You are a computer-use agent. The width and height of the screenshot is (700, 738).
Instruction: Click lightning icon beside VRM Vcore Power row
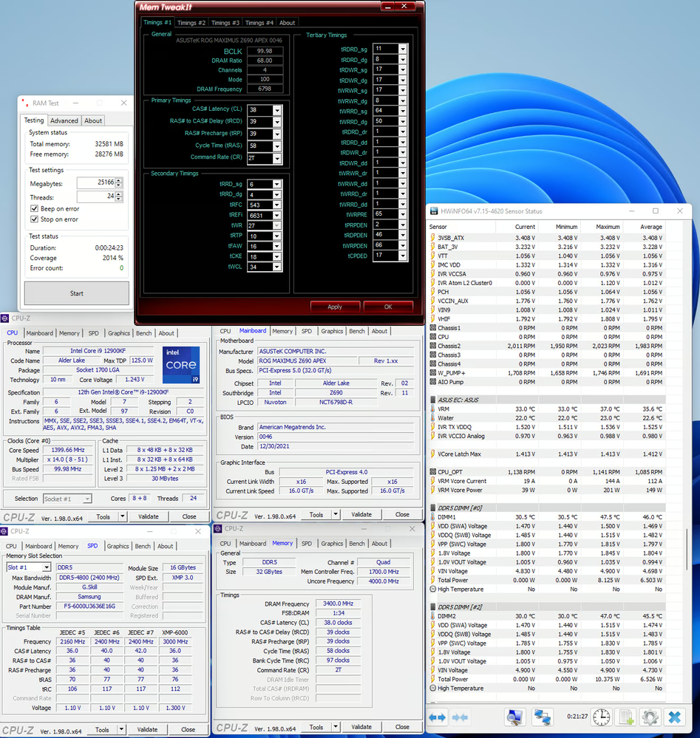[x=433, y=490]
